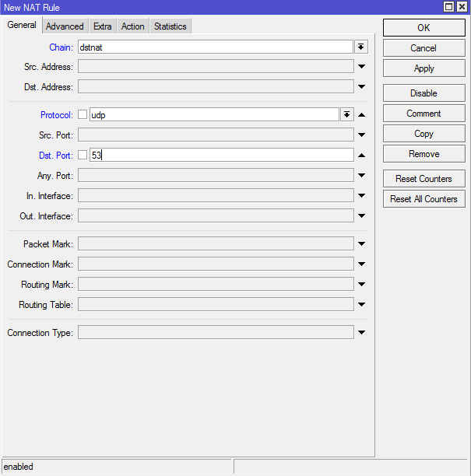
Task: Maximize the New NAT Rule window
Action: (x=448, y=7)
